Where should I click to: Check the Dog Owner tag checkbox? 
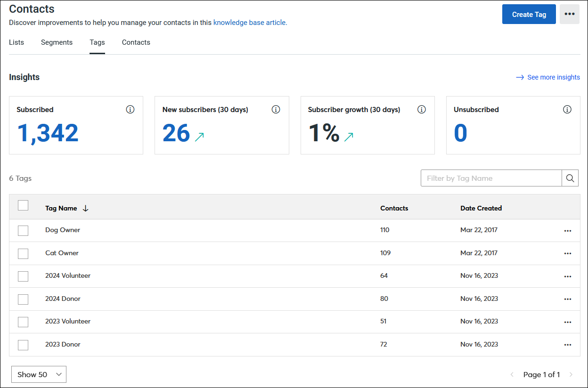tap(23, 231)
